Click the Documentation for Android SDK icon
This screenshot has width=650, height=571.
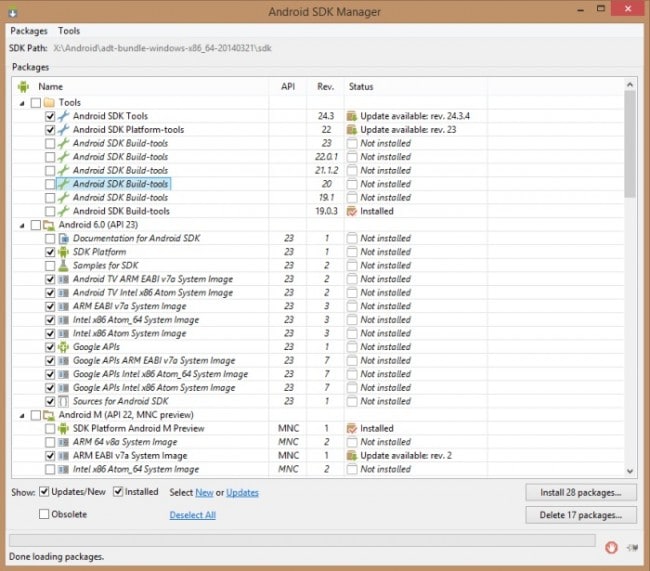point(63,238)
